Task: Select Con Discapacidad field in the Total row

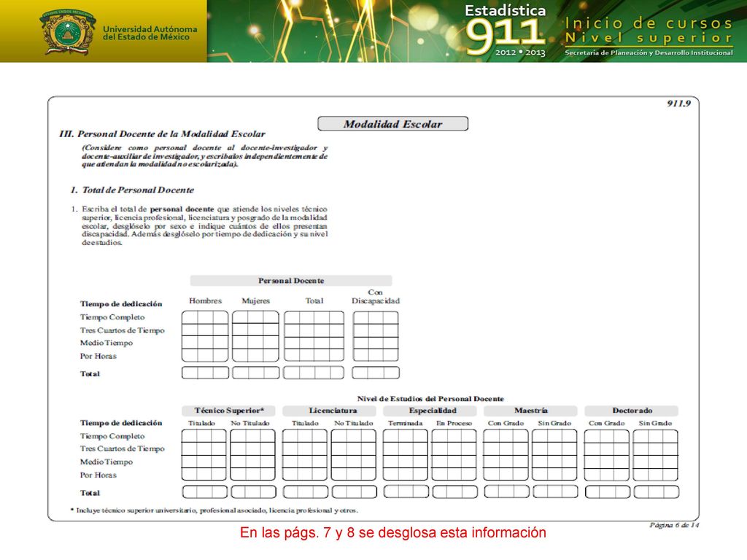Action: tap(376, 373)
